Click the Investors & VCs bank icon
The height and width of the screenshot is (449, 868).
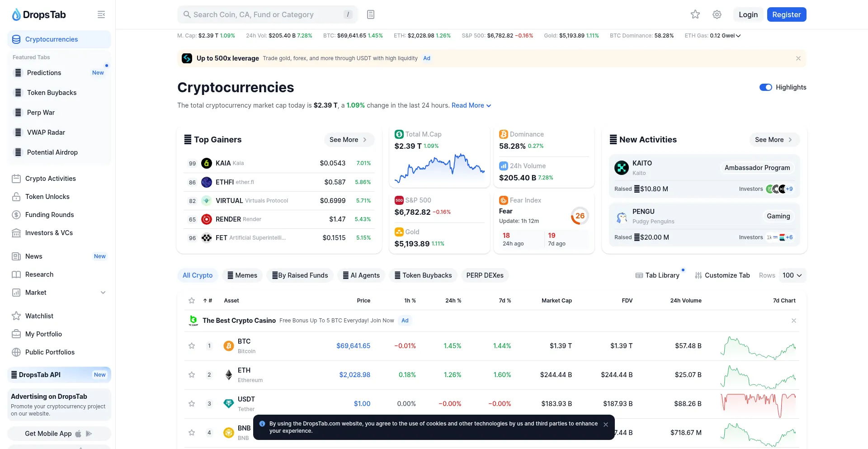coord(16,233)
